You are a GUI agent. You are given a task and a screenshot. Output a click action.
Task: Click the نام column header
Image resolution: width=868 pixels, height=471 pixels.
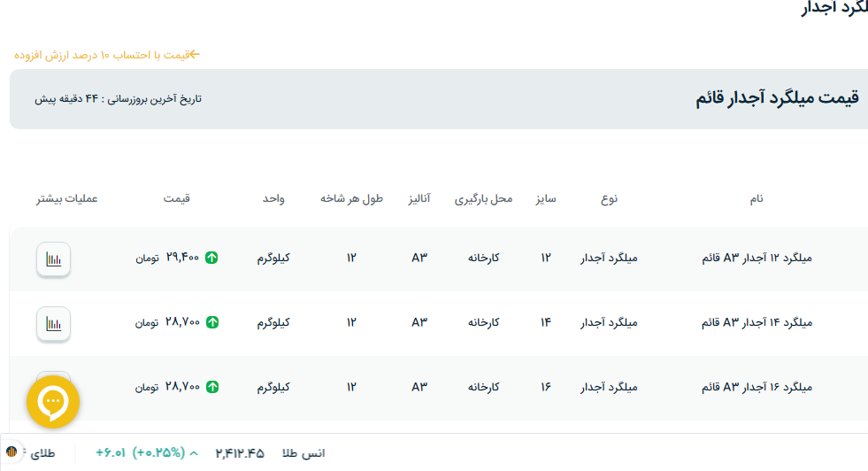[x=756, y=199]
